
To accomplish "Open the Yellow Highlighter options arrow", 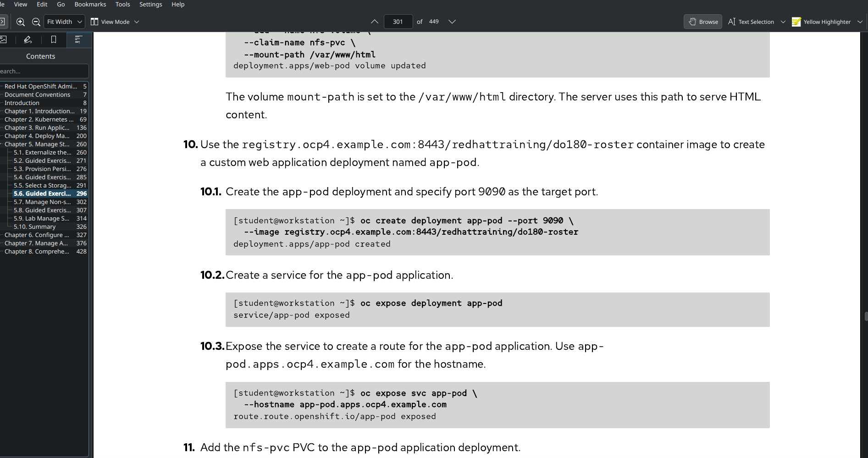I will (860, 22).
